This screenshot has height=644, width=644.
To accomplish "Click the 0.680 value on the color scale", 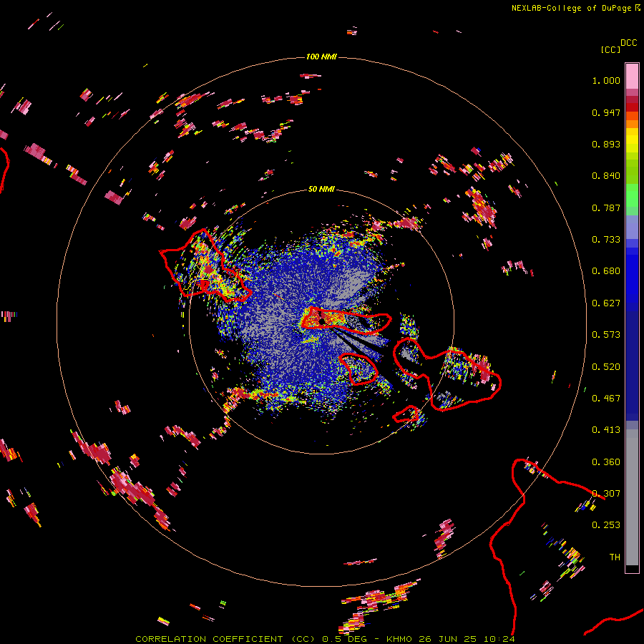I will [x=606, y=270].
